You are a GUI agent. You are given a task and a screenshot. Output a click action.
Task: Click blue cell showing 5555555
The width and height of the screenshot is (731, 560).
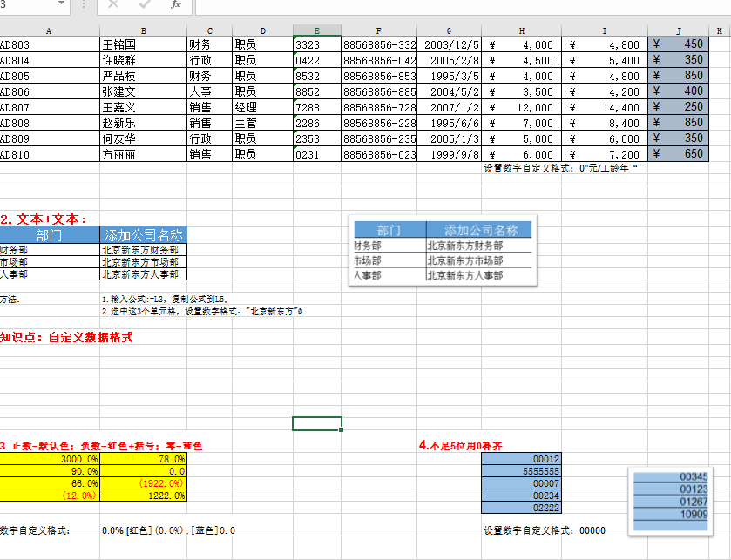point(522,471)
